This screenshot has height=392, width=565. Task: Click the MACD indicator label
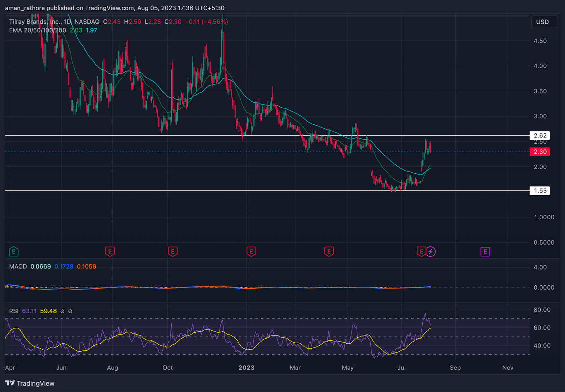[18, 267]
